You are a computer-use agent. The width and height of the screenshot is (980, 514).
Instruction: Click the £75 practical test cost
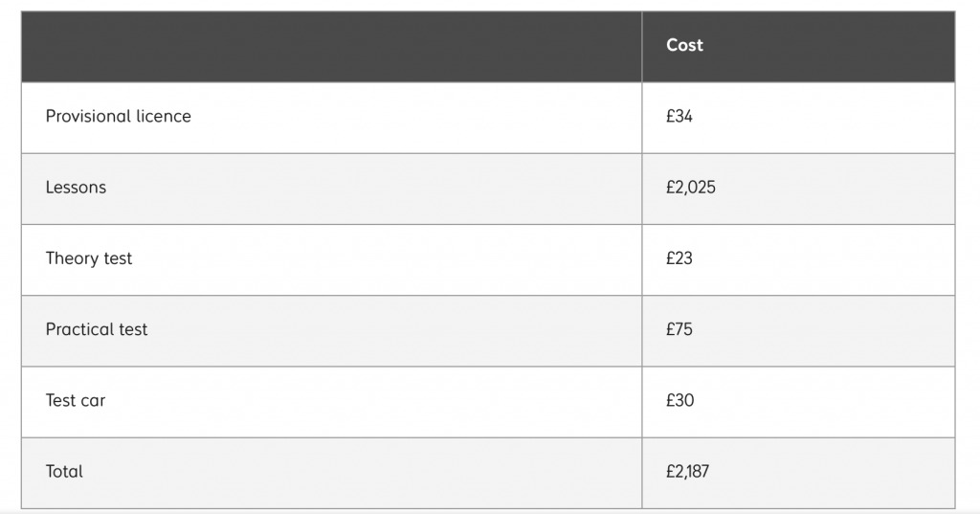[679, 329]
